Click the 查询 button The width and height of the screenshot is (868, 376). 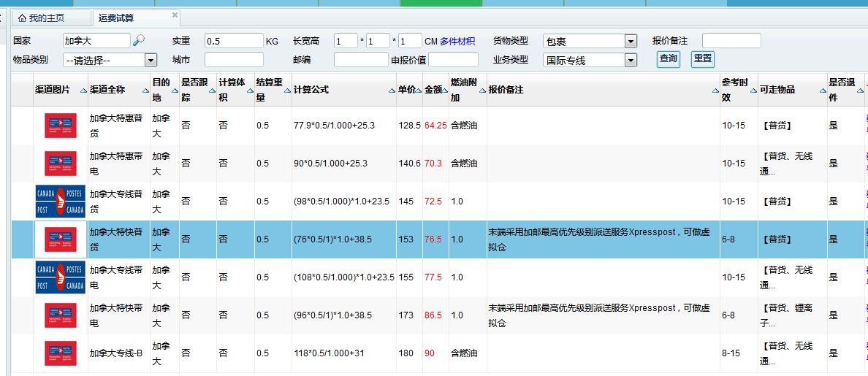point(668,59)
